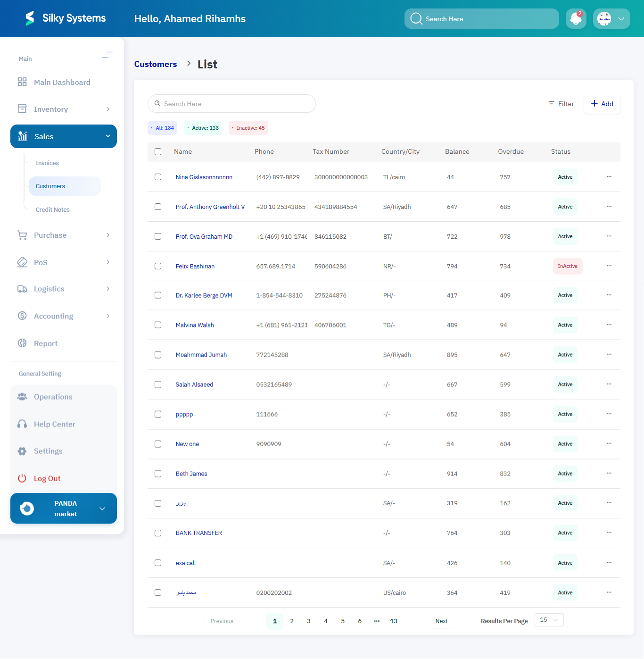Select the header checkbox to pick all rows

click(158, 151)
